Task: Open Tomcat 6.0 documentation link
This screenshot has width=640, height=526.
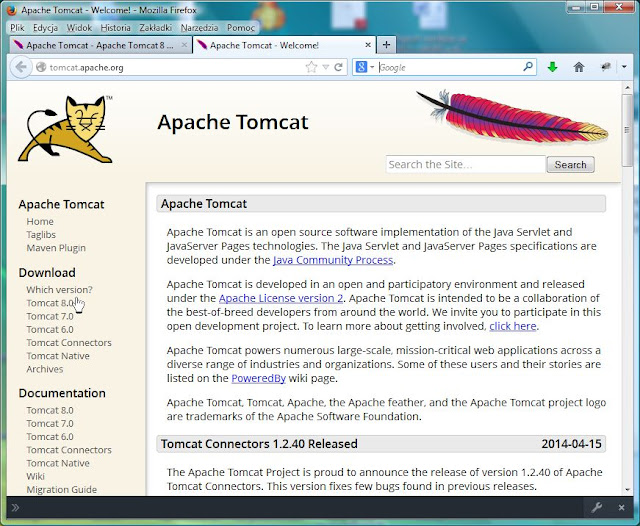Action: coord(50,437)
